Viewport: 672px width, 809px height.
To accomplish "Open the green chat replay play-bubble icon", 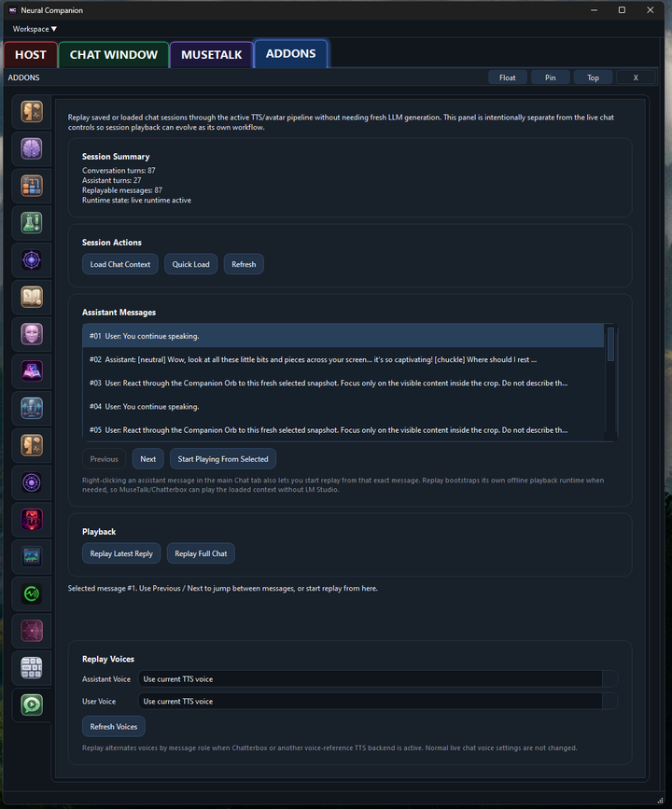I will (x=32, y=704).
